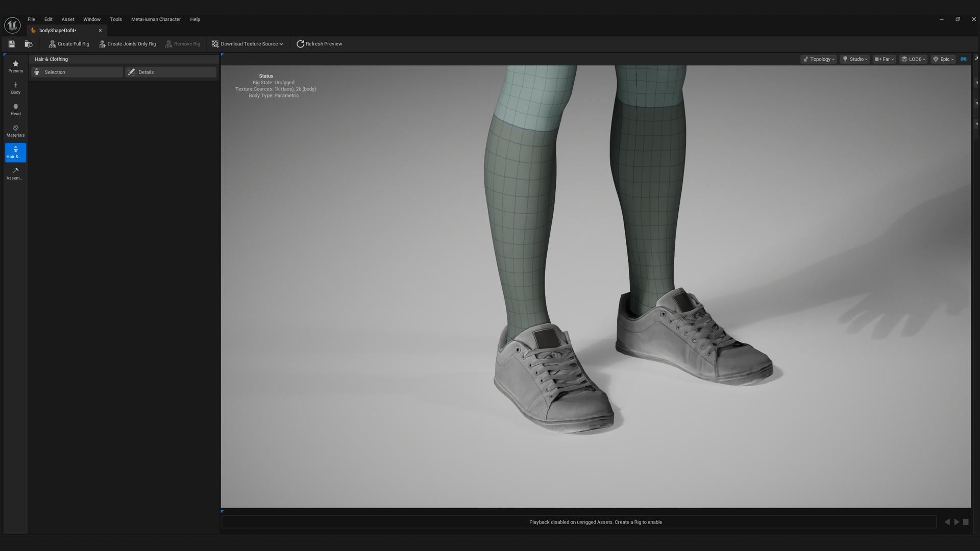Click Refresh Preview button
Screen dimensions: 980x551
tap(320, 44)
